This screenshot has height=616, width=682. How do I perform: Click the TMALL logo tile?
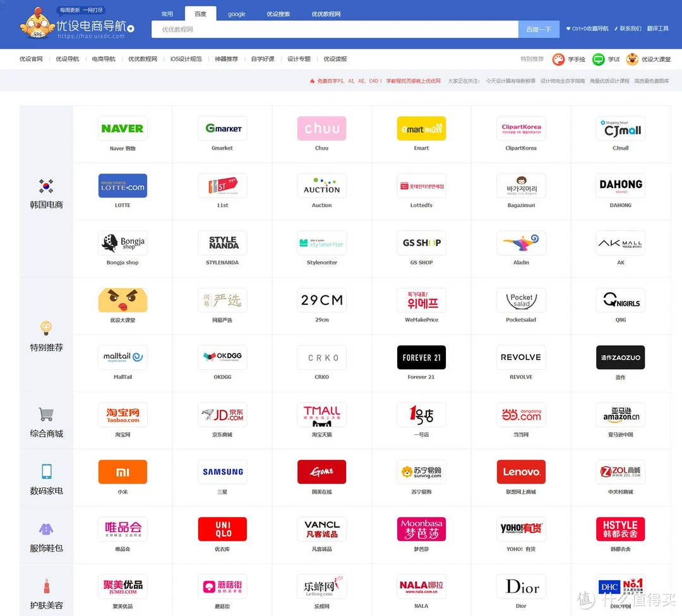coord(322,415)
